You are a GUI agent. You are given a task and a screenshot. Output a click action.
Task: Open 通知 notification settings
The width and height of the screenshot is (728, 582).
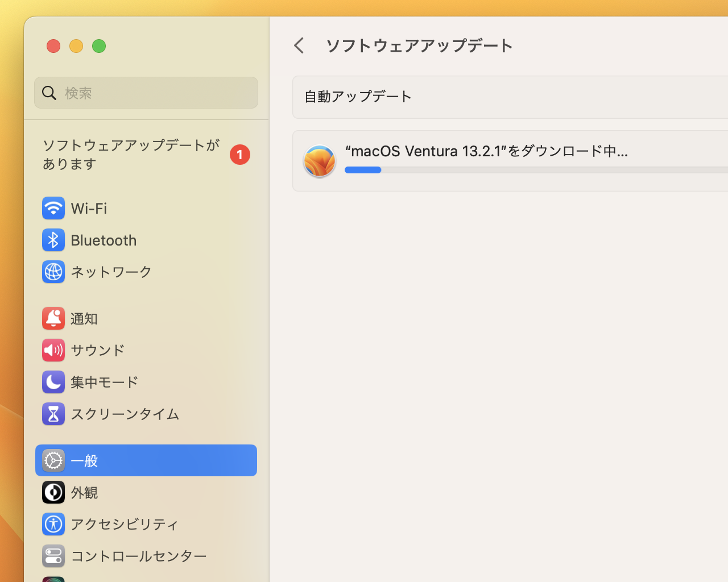53,318
